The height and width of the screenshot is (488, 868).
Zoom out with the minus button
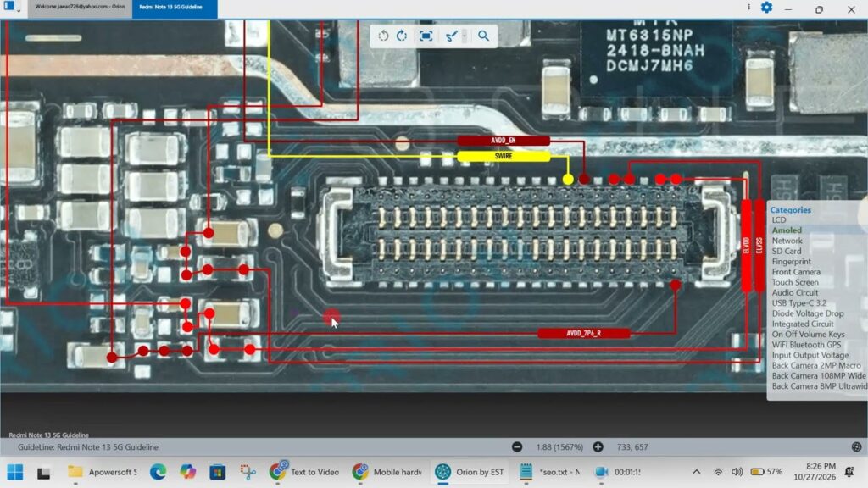point(517,447)
